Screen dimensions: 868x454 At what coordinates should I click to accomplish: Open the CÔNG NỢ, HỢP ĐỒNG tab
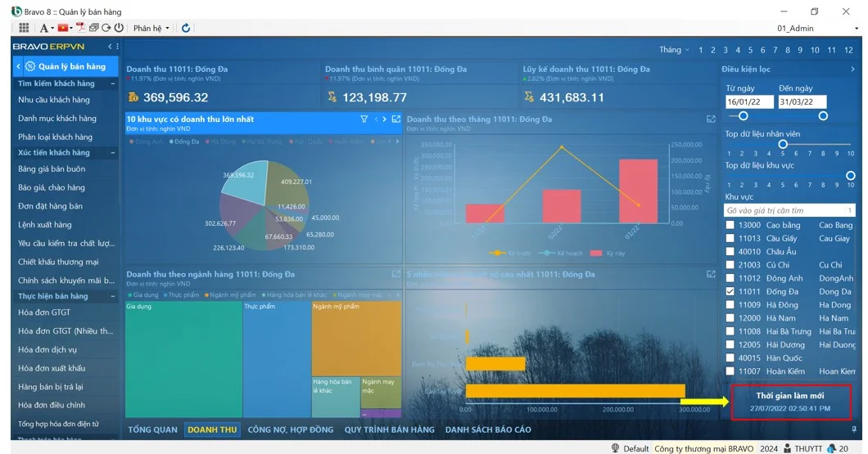pos(291,429)
